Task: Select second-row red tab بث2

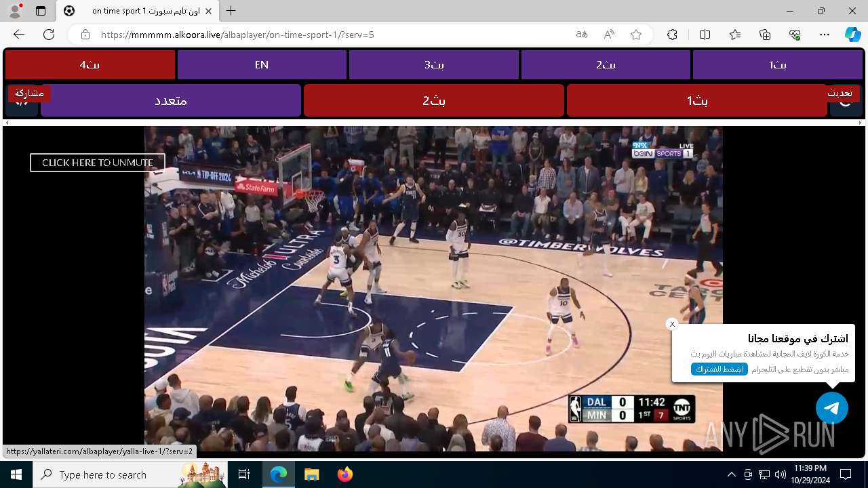Action: click(434, 100)
